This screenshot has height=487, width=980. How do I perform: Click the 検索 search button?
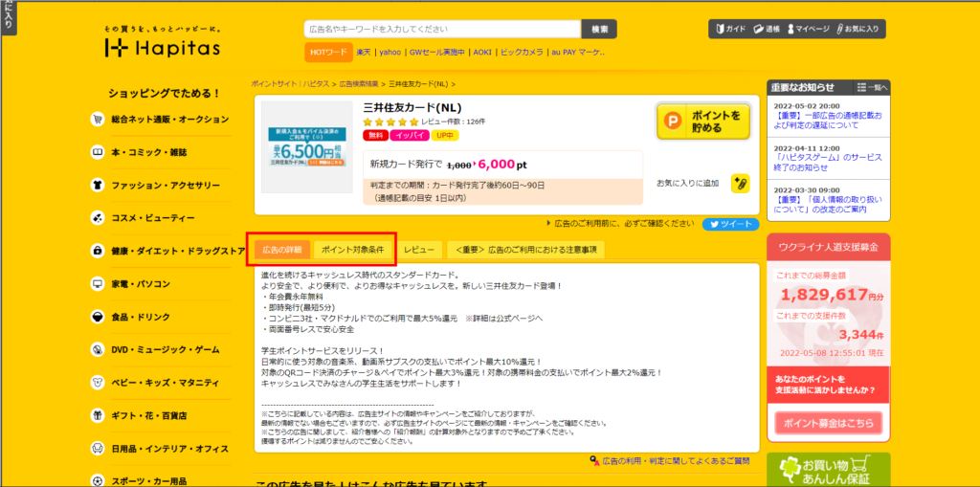click(x=599, y=29)
